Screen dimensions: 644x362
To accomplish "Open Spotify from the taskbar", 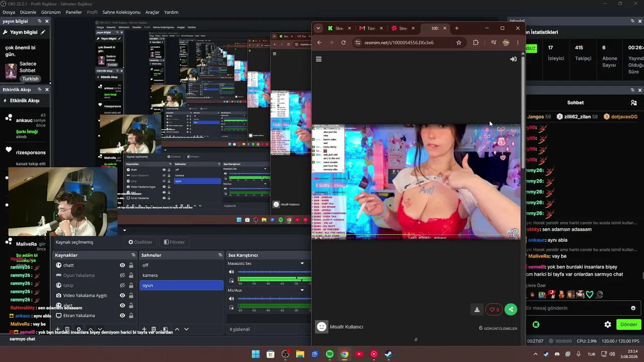I will (x=330, y=354).
